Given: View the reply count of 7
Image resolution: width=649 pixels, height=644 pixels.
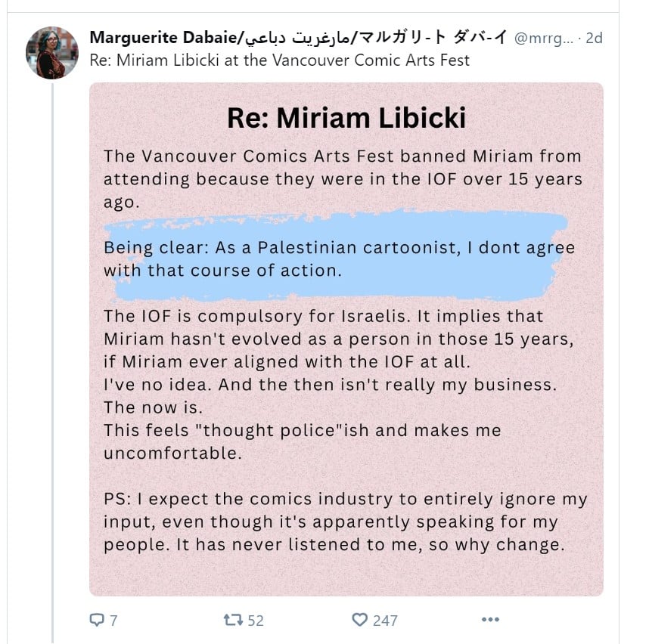Looking at the screenshot, I should [113, 621].
